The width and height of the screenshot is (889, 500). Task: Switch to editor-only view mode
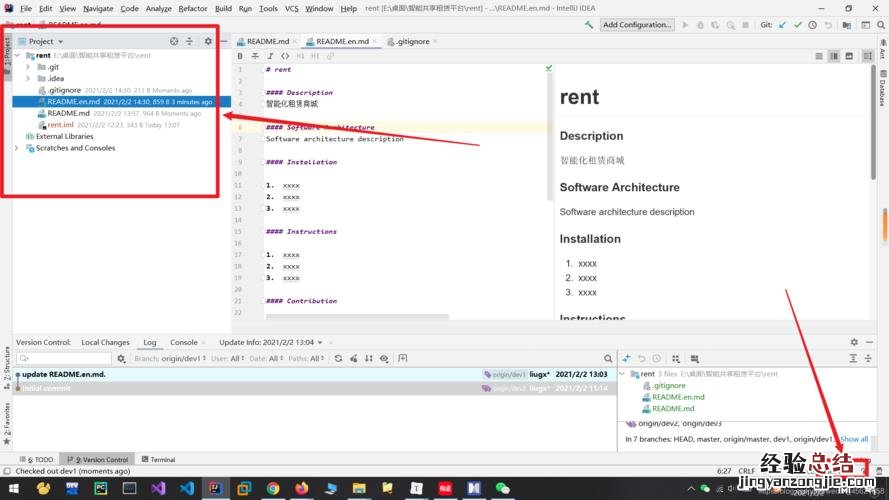point(820,56)
